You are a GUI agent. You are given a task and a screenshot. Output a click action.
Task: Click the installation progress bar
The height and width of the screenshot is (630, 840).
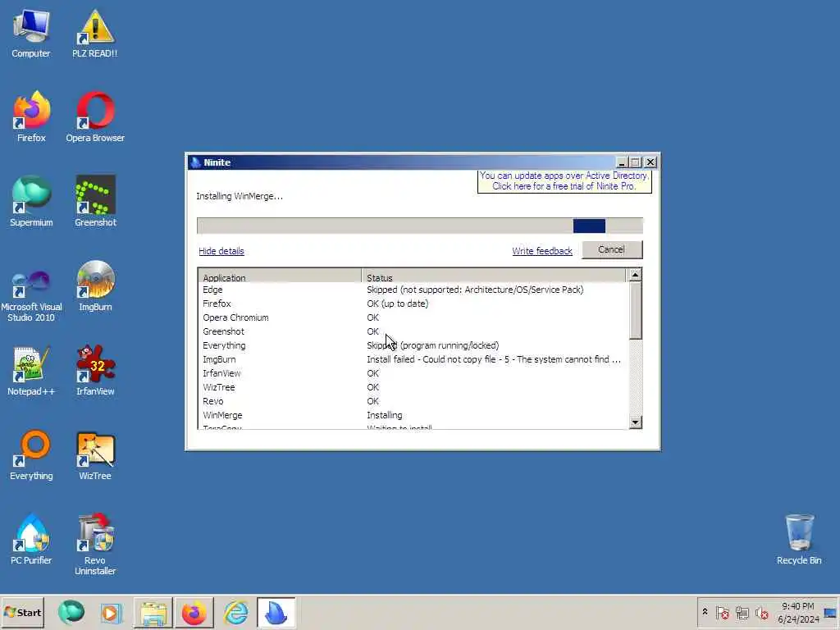point(420,226)
